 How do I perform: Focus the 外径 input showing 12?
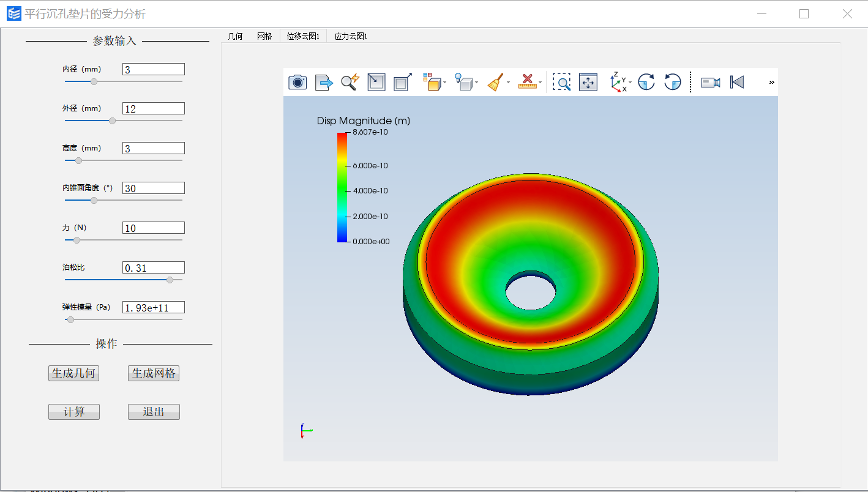pos(154,108)
